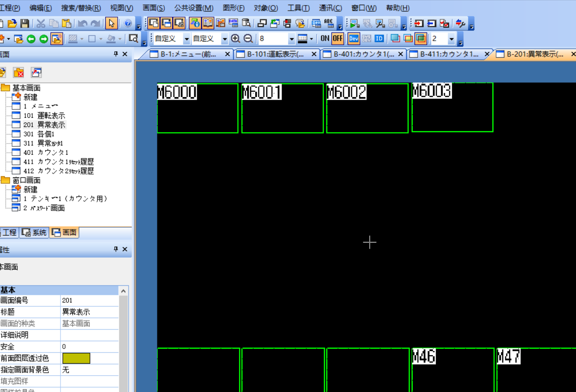Image resolution: width=576 pixels, height=392 pixels.
Task: Undo the last action
Action: click(x=83, y=23)
